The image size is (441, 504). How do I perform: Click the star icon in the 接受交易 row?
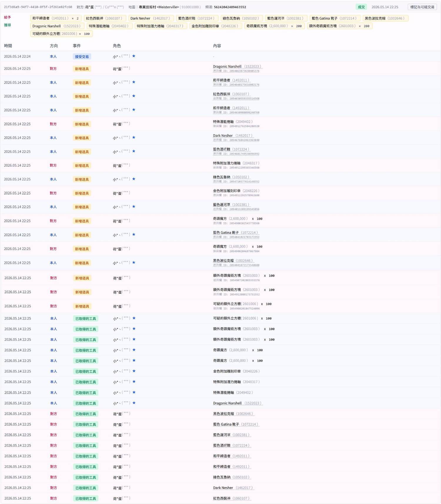point(134,56)
